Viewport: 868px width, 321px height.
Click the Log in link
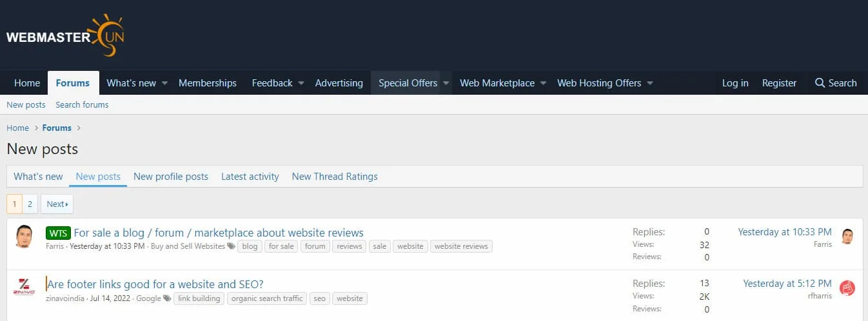(x=735, y=83)
